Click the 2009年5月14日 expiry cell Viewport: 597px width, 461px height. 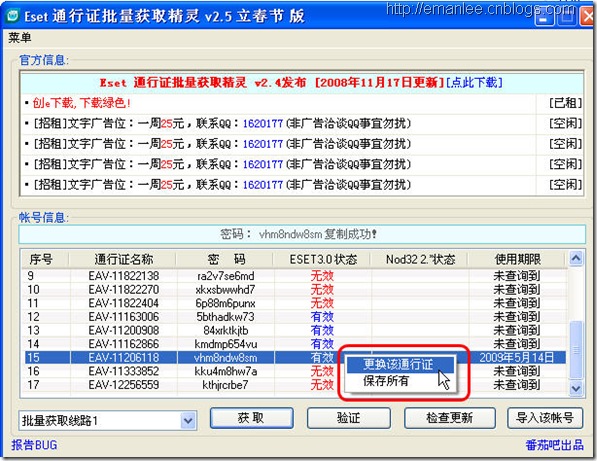(x=517, y=358)
